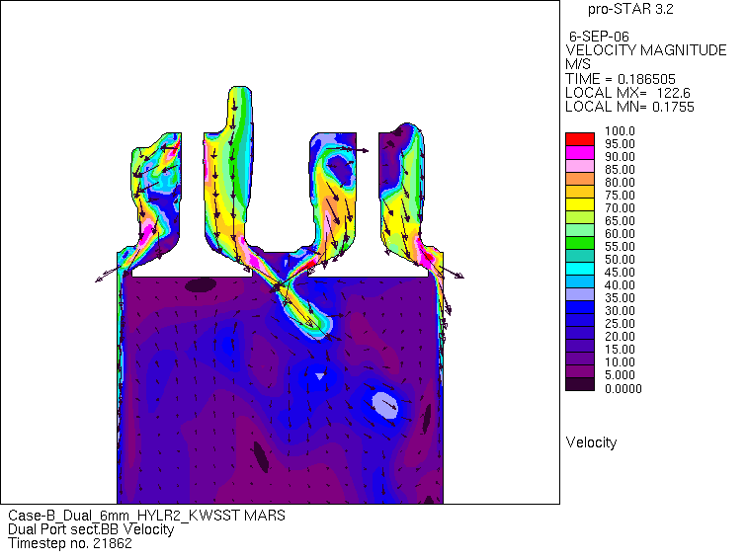This screenshot has width=748, height=560.
Task: Click the lavender high-velocity spot in cylinder
Action: point(384,405)
